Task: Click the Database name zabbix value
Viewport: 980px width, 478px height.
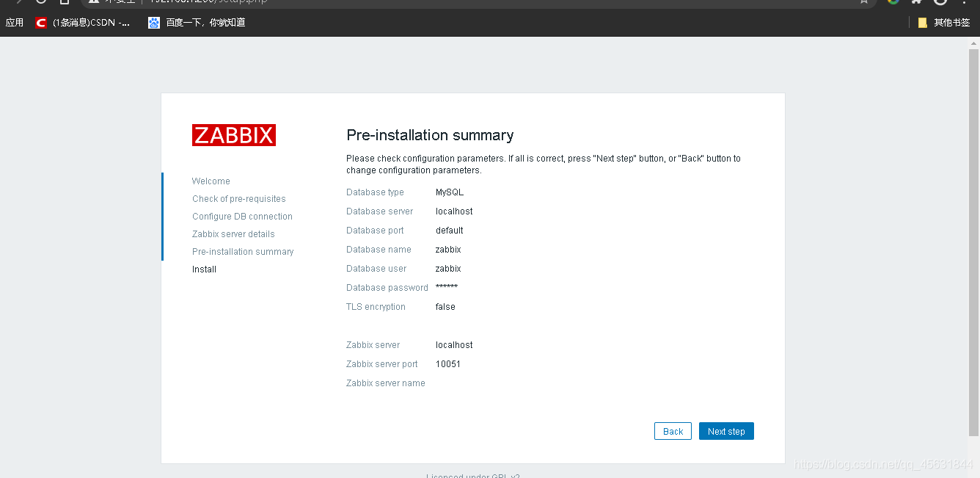Action: click(448, 250)
